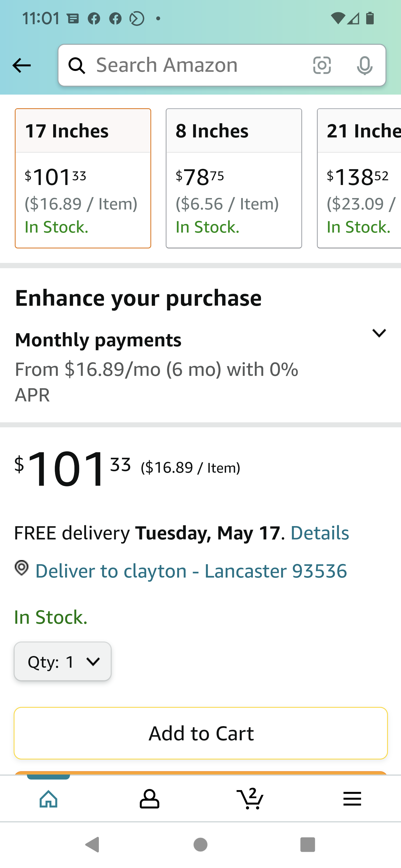
Task: Open the account profile icon
Action: [150, 798]
